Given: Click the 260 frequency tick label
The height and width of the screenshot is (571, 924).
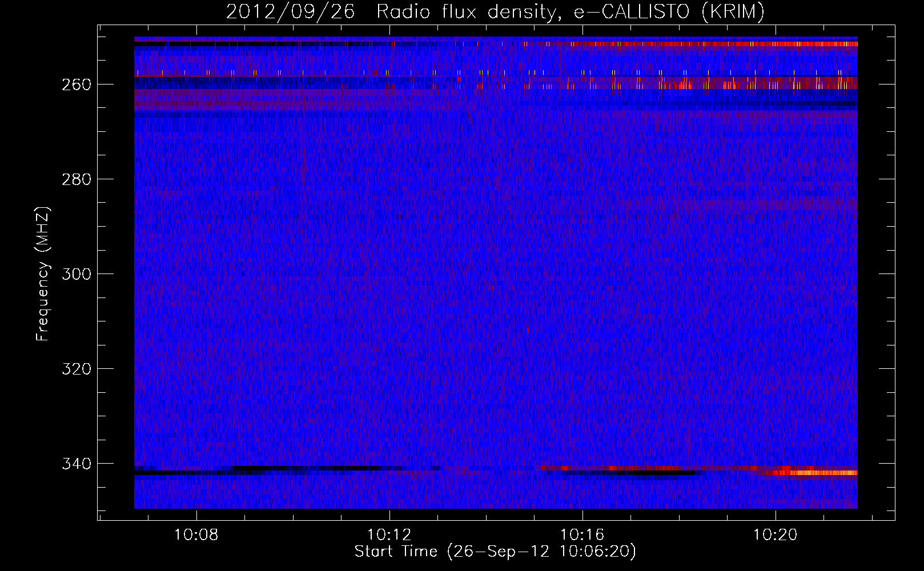Looking at the screenshot, I should point(77,85).
